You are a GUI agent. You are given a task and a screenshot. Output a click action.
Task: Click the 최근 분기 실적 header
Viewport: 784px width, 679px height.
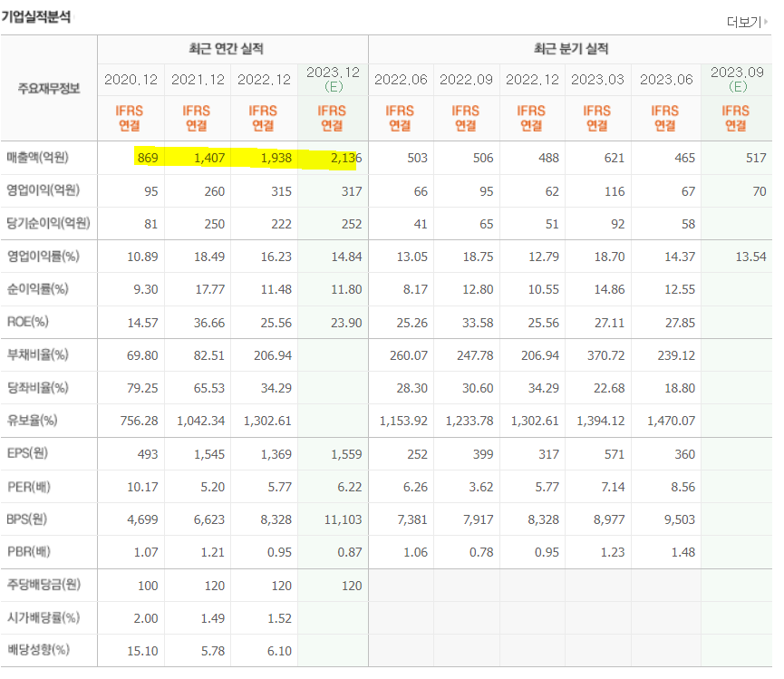pos(572,49)
